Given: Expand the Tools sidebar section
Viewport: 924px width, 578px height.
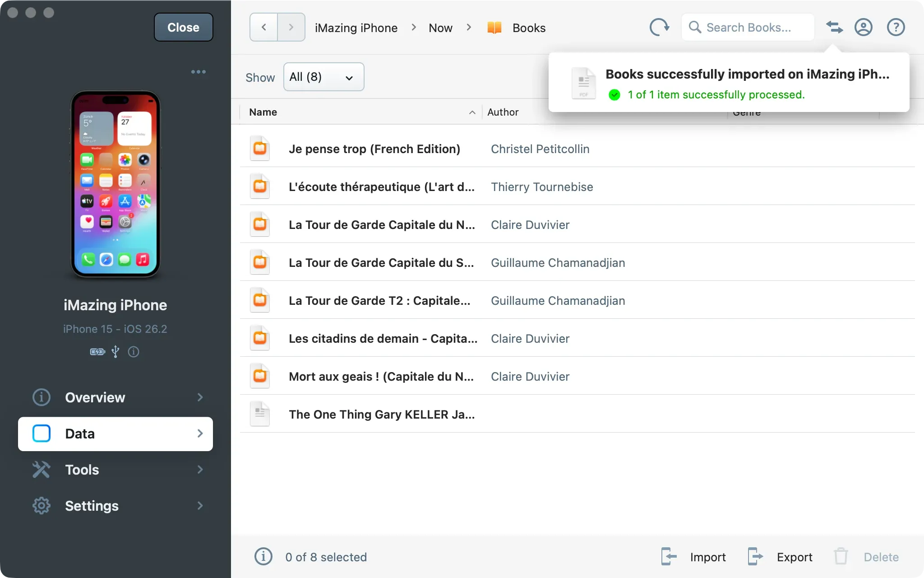Looking at the screenshot, I should point(82,470).
